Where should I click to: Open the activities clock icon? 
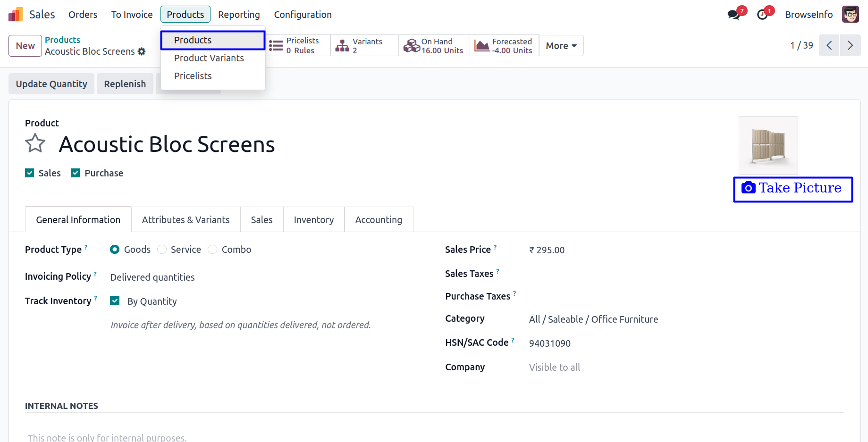(x=762, y=15)
